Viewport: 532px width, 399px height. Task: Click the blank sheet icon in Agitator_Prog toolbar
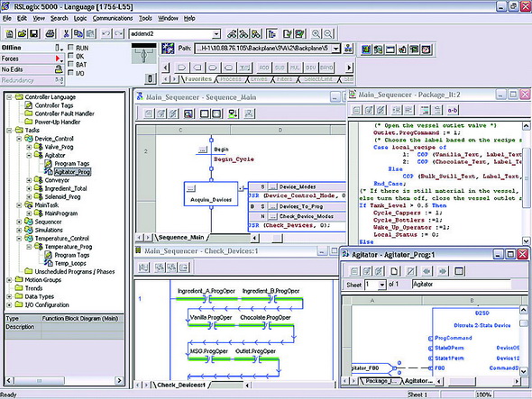click(394, 271)
